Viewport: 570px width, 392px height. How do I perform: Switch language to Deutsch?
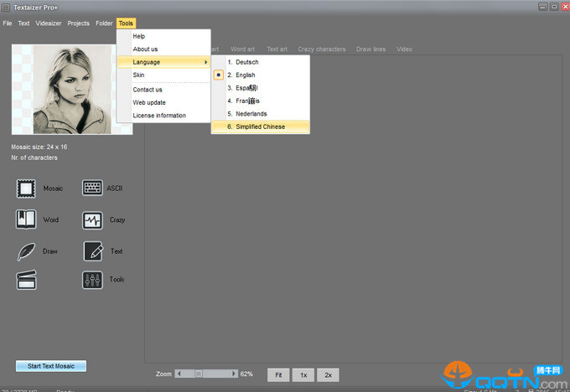(x=246, y=62)
